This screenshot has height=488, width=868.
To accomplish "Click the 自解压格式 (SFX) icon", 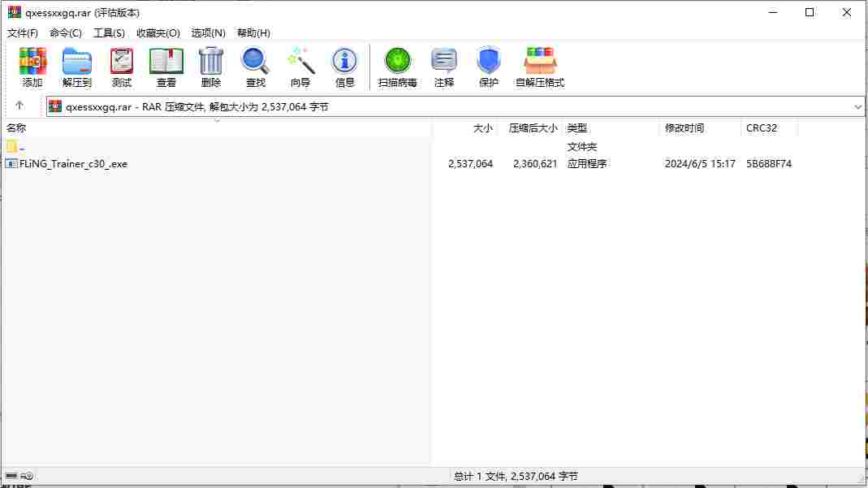I will tap(540, 67).
